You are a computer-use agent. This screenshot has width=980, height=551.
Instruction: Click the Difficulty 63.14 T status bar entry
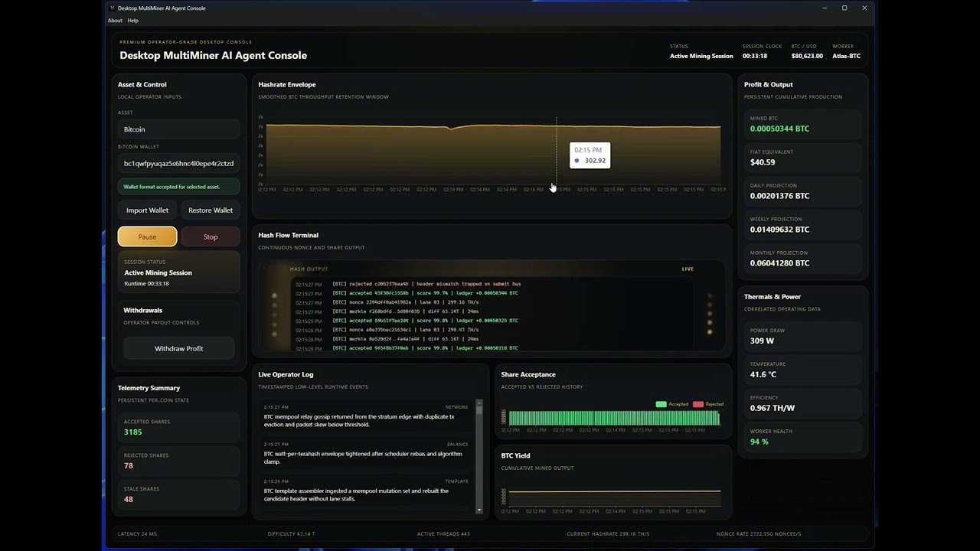(291, 533)
